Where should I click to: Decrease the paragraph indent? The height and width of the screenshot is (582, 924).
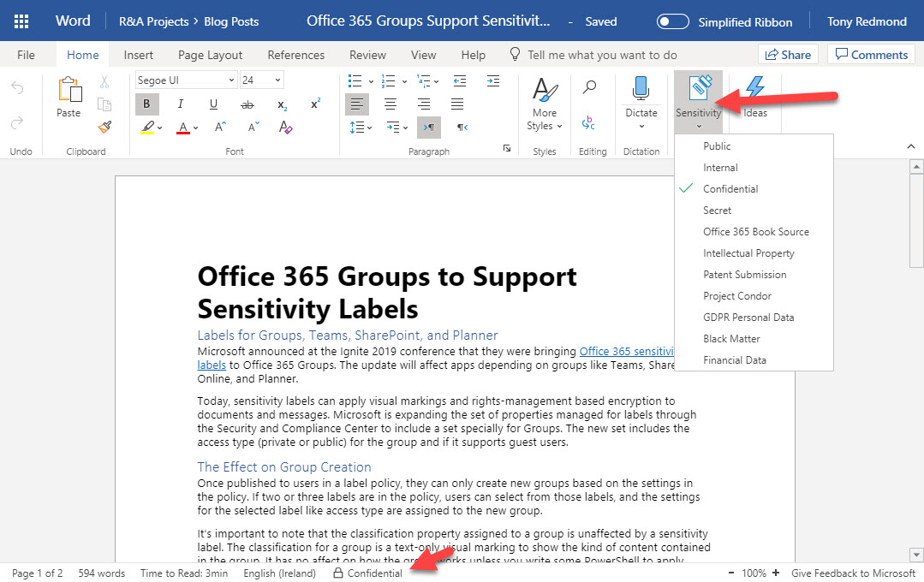point(460,80)
